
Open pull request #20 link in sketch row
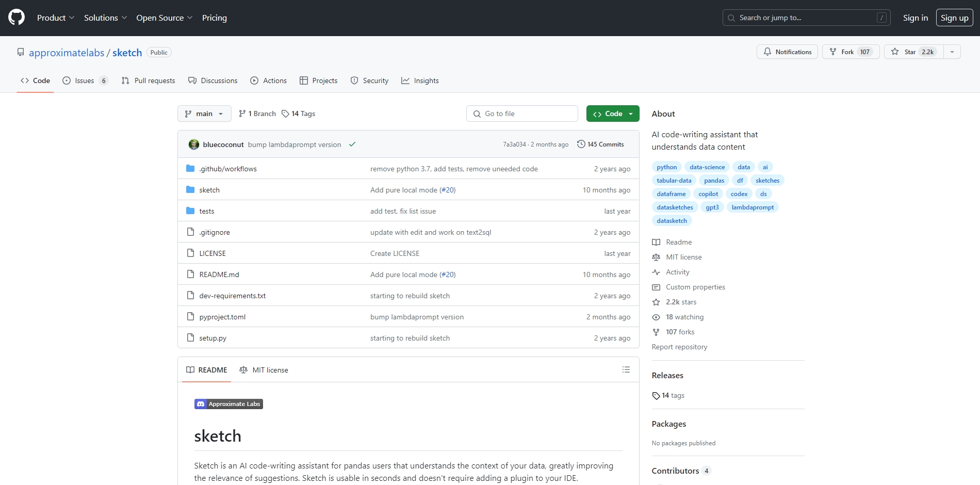coord(448,190)
